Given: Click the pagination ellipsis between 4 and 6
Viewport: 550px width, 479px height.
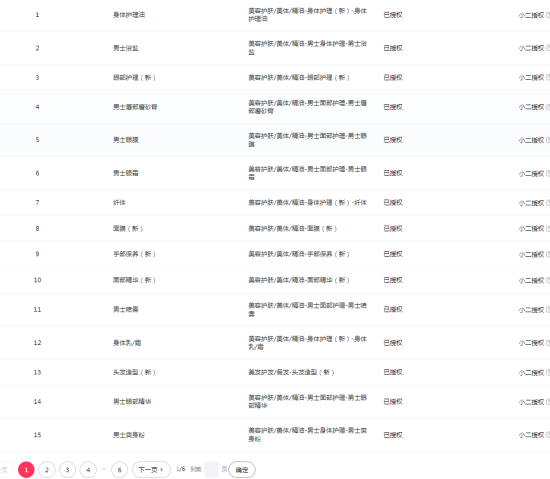Looking at the screenshot, I should [x=104, y=469].
